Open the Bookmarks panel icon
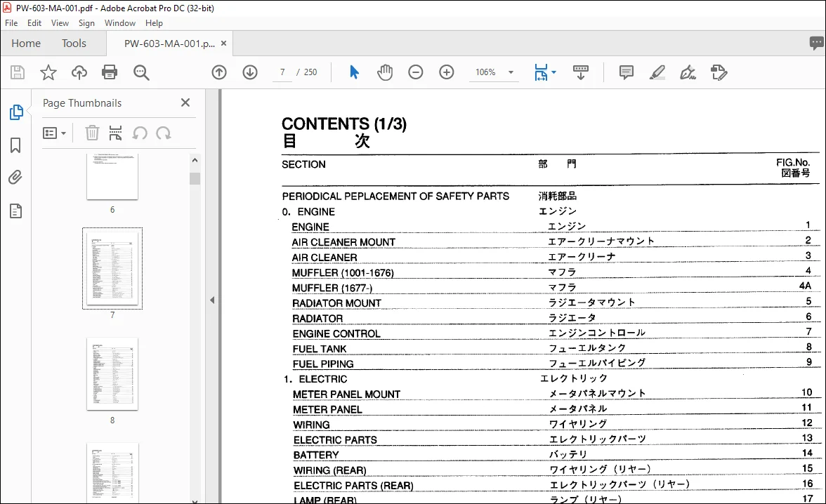 [x=15, y=145]
